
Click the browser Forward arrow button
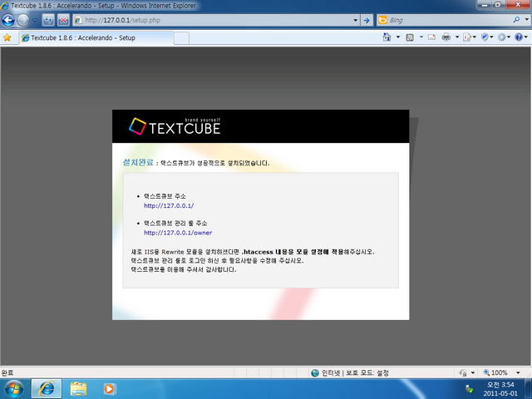click(23, 20)
